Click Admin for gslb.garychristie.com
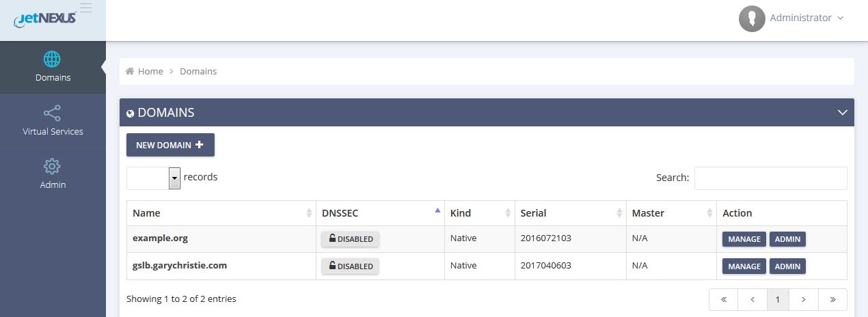Viewport: 868px width, 317px height. pos(787,266)
